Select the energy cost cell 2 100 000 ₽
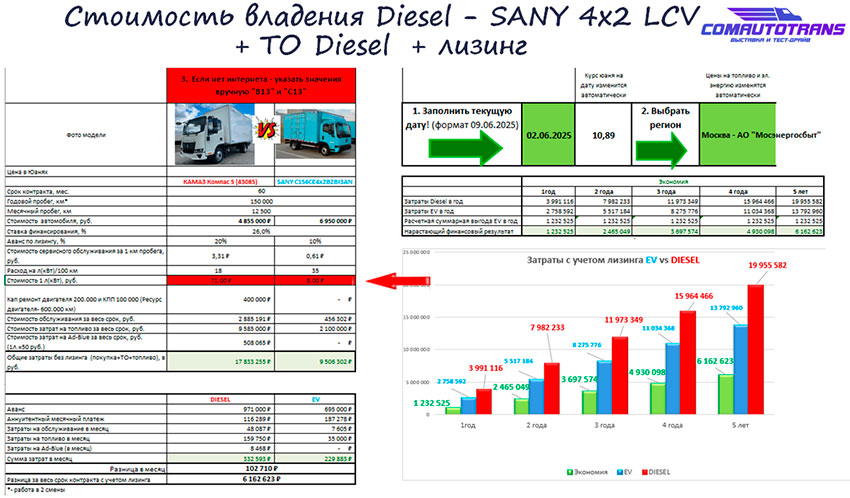 point(315,329)
